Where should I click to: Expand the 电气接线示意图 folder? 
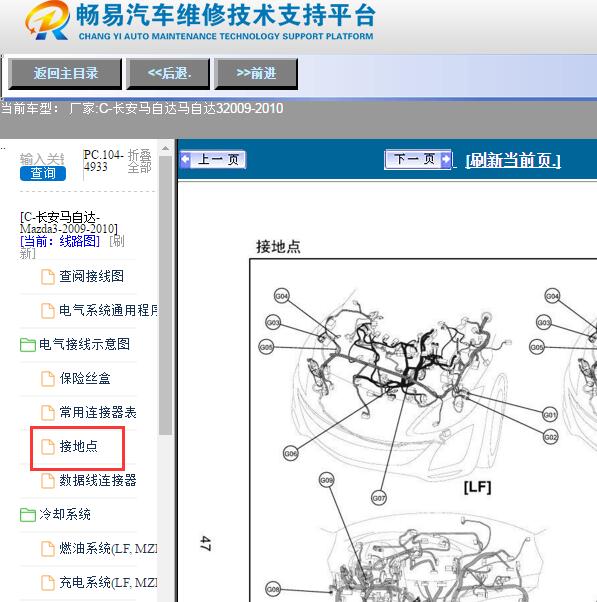pos(84,344)
